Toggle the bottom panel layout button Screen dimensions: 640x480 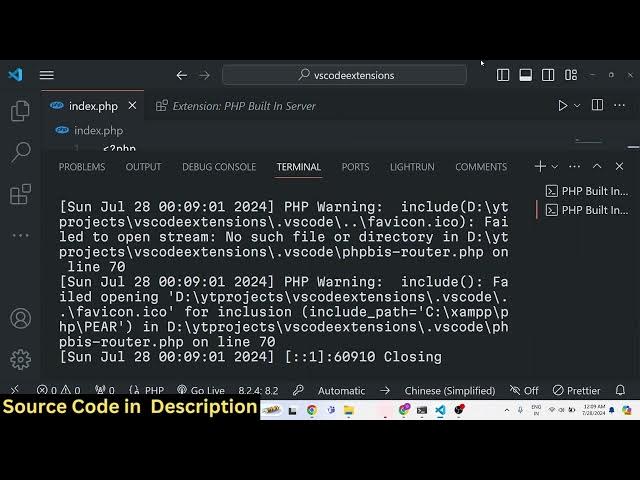pos(525,75)
